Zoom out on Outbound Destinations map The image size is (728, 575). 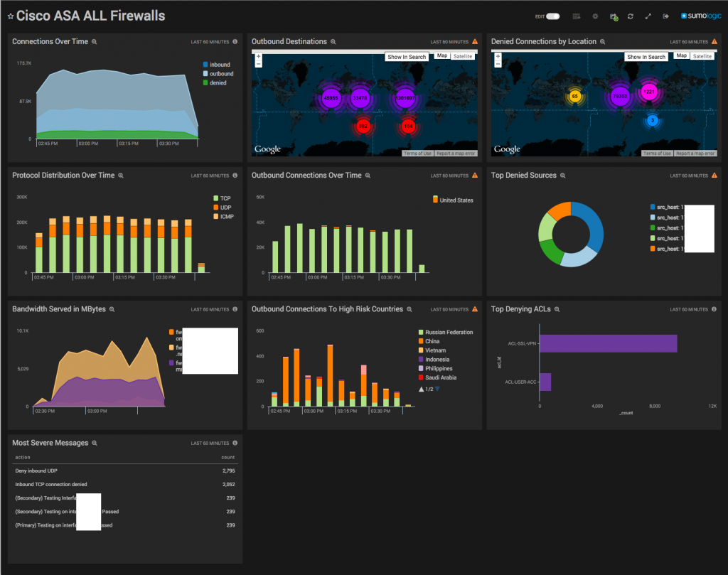click(x=259, y=65)
